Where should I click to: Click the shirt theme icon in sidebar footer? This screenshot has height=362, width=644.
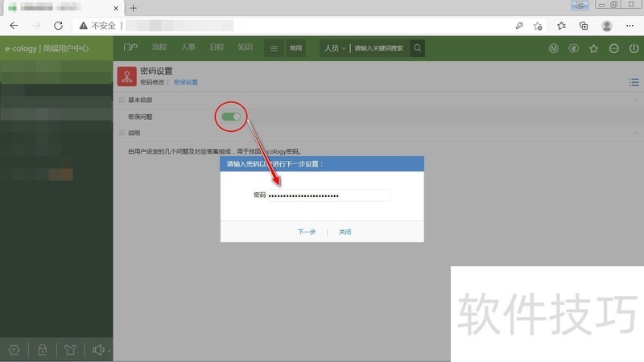pyautogui.click(x=70, y=350)
